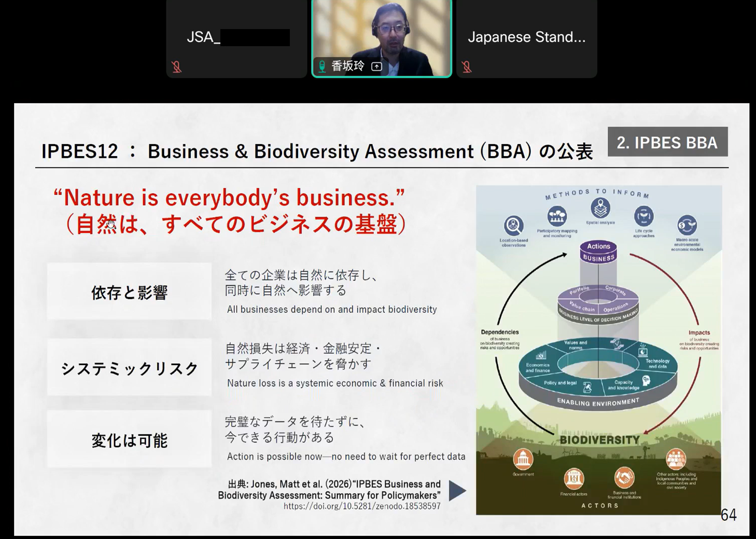Click "BUSINESS LEVEL OF DECISION MAKING" ring label
Viewport: 756px width, 539px height.
598,316
